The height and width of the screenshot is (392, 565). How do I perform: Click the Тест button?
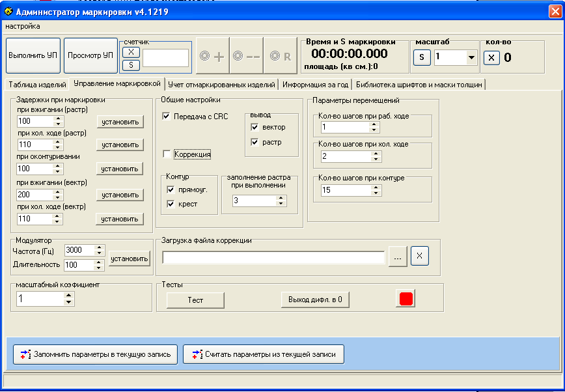195,300
